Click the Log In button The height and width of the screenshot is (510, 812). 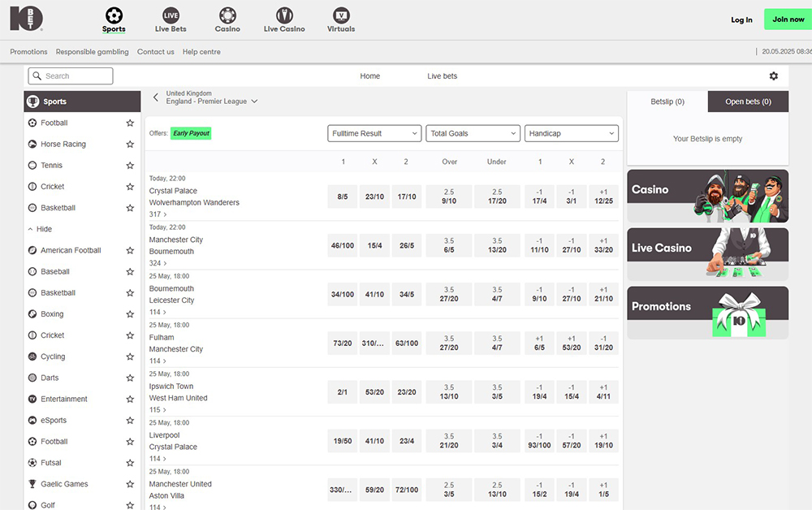coord(741,19)
